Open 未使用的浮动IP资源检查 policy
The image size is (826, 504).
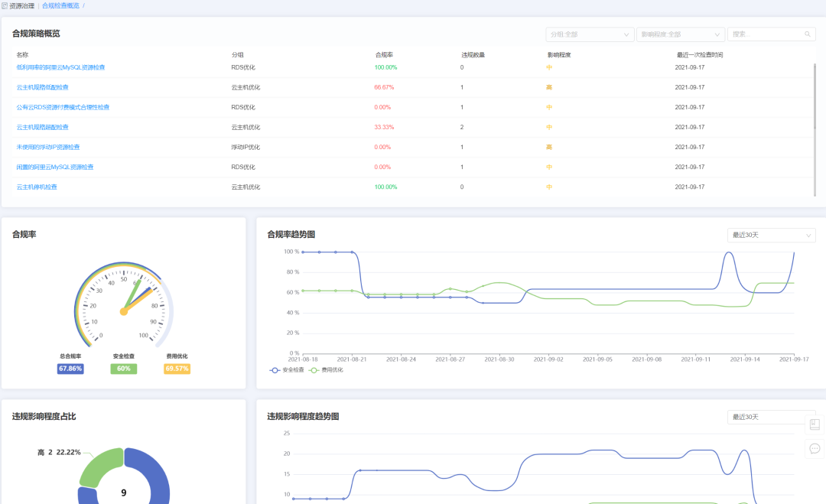(48, 148)
